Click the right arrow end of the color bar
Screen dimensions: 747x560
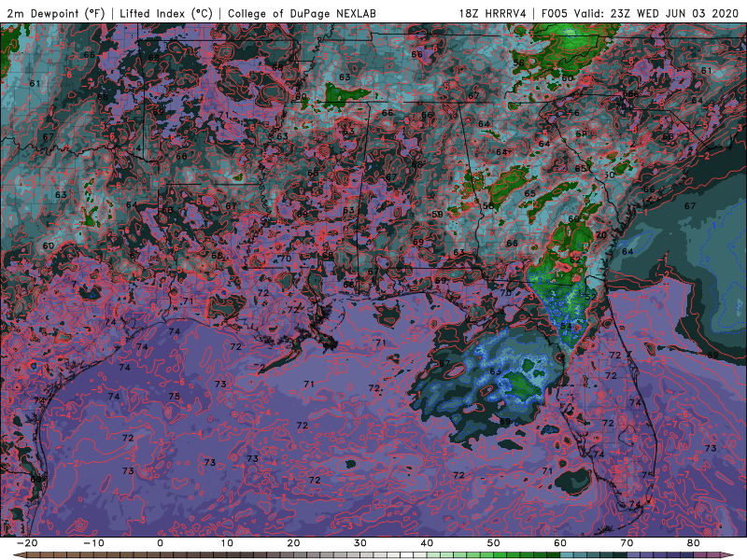(728, 555)
